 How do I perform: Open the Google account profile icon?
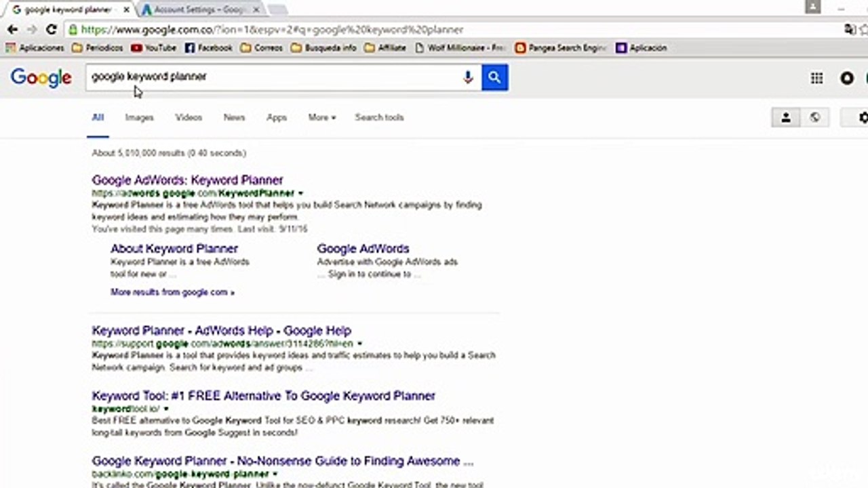847,78
